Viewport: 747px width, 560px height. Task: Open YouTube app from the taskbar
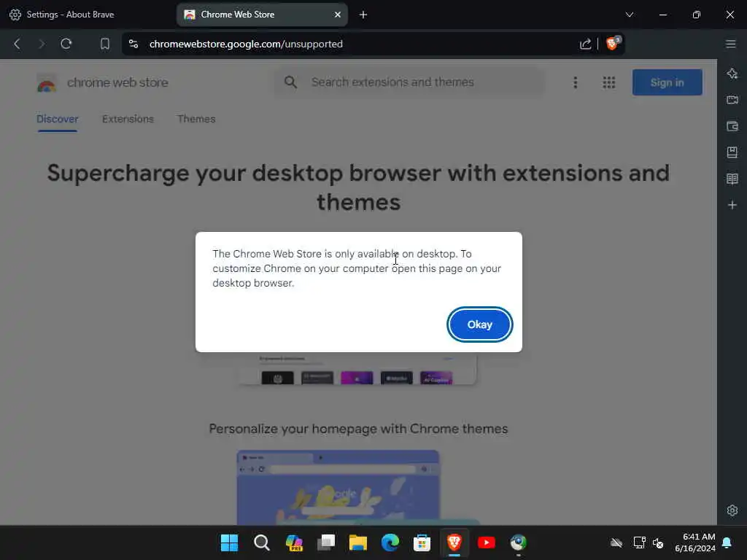click(486, 542)
